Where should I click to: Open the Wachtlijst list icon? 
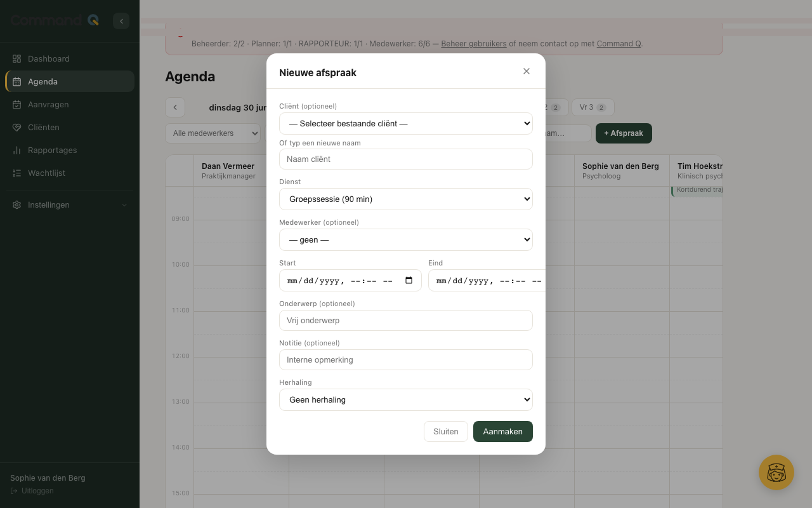pos(17,173)
